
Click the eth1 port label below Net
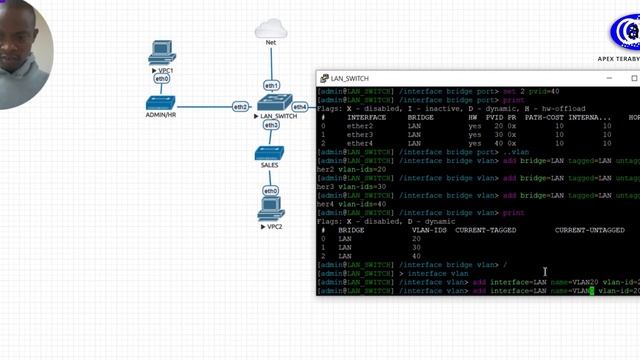(271, 86)
